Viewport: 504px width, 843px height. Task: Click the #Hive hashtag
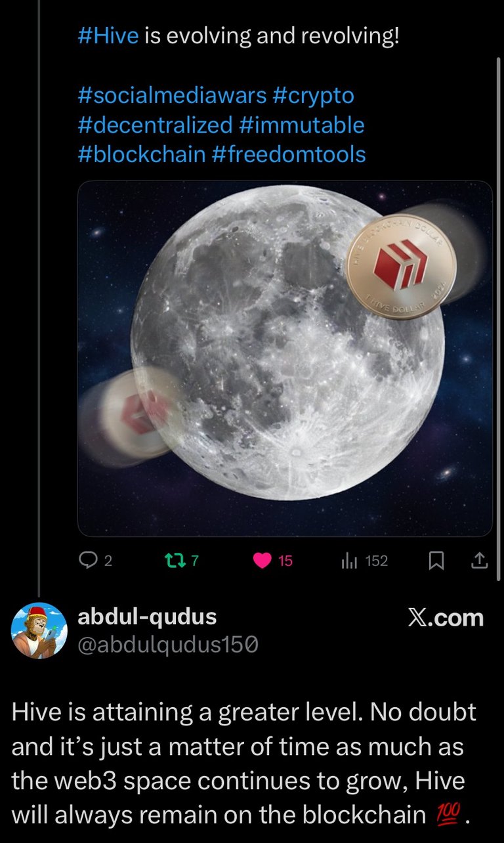108,36
